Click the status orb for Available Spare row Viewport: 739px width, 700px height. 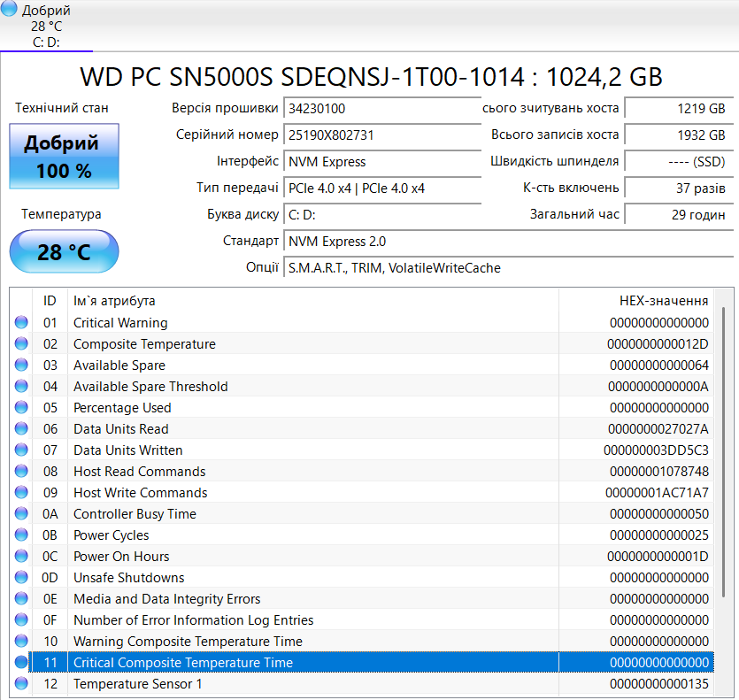click(21, 365)
